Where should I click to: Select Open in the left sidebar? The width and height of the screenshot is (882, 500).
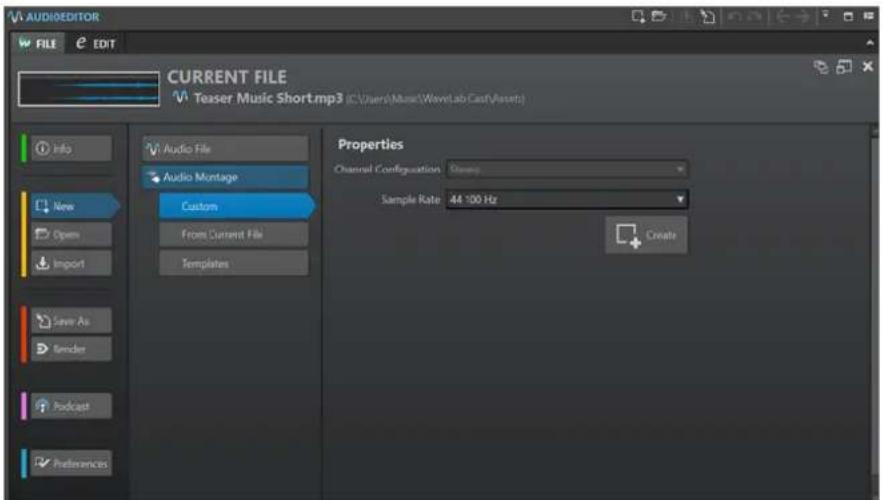pyautogui.click(x=71, y=235)
